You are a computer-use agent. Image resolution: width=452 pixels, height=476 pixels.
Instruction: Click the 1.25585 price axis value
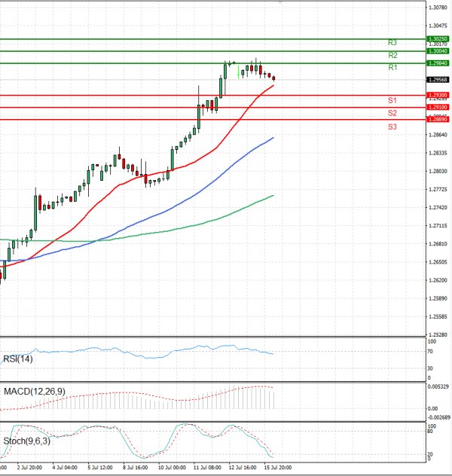pos(438,316)
